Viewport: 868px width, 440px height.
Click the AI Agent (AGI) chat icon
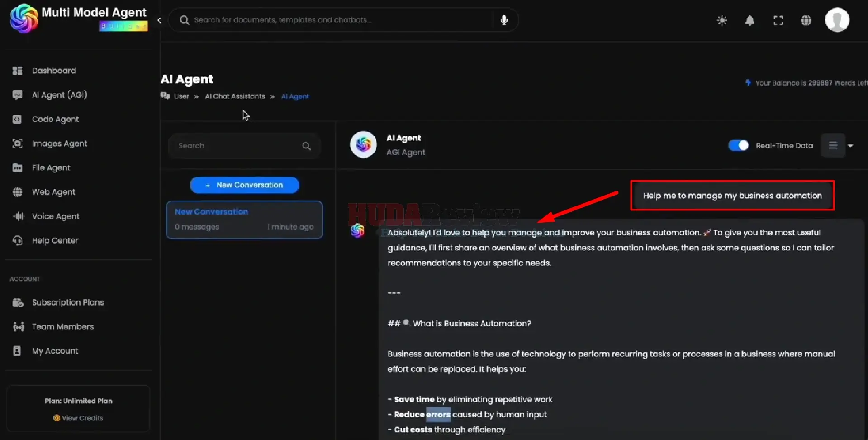tap(17, 95)
